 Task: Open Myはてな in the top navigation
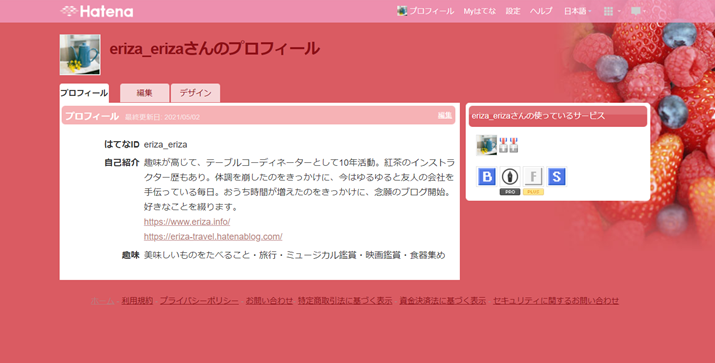point(479,11)
